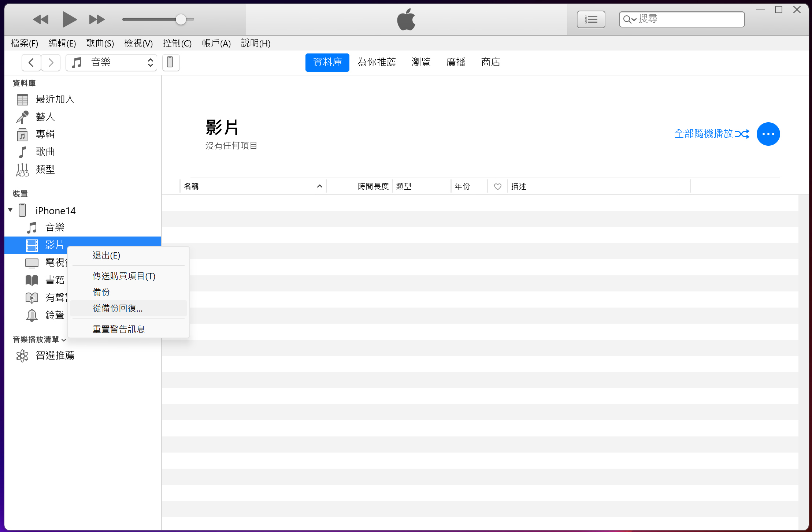This screenshot has height=532, width=812.
Task: Switch to the 商店 tab
Action: pos(491,62)
